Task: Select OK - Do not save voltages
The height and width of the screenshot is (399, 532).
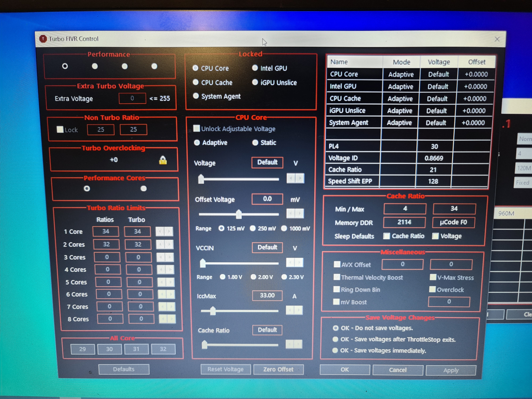Action: click(x=336, y=328)
